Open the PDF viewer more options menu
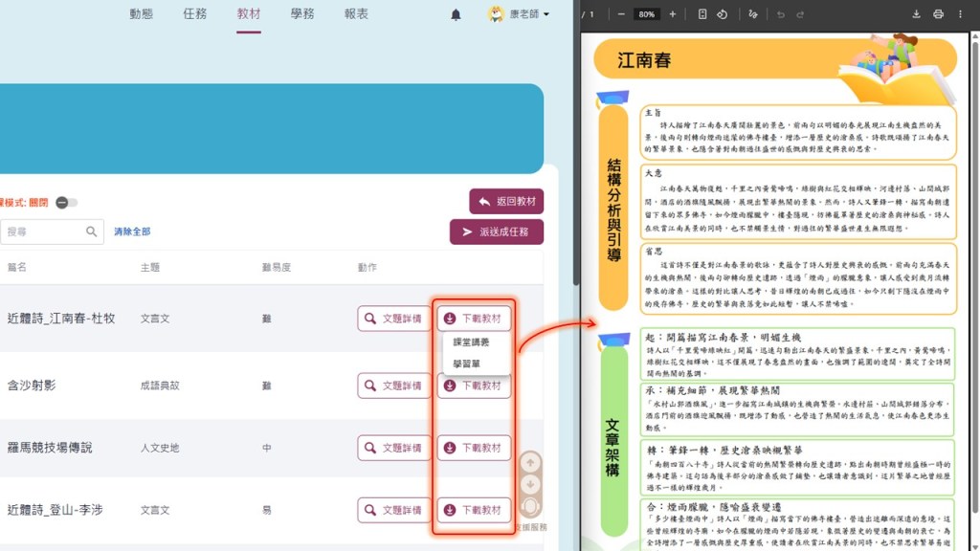 pyautogui.click(x=962, y=14)
